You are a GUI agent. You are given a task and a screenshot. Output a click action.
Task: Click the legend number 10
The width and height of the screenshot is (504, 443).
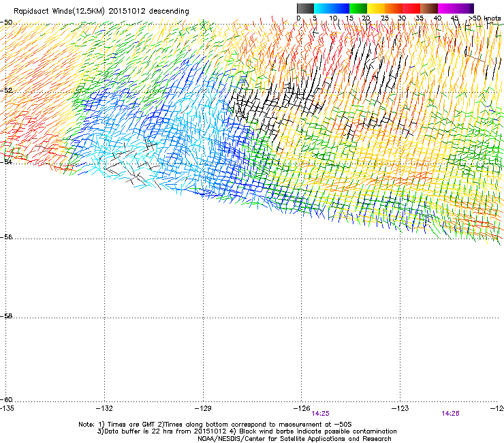(x=333, y=18)
